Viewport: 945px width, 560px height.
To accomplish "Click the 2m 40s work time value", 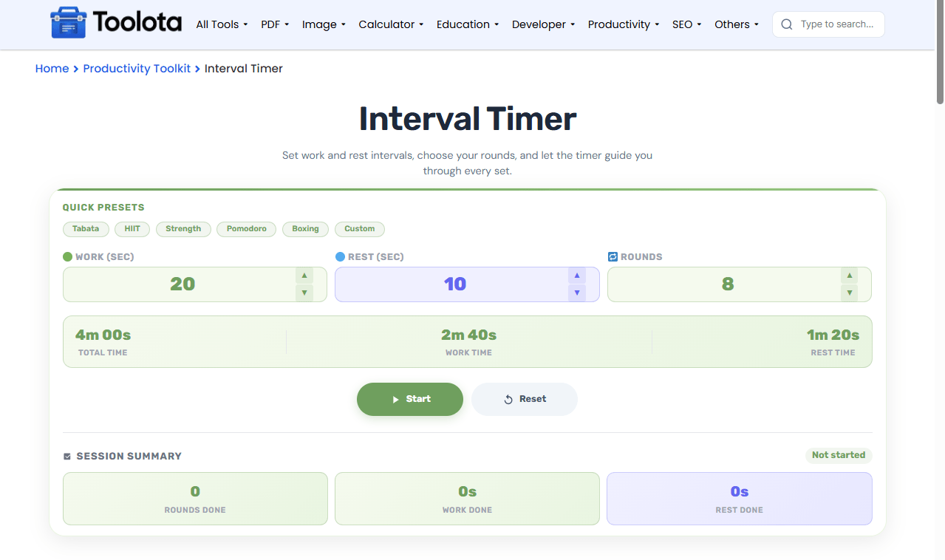I will click(x=468, y=335).
